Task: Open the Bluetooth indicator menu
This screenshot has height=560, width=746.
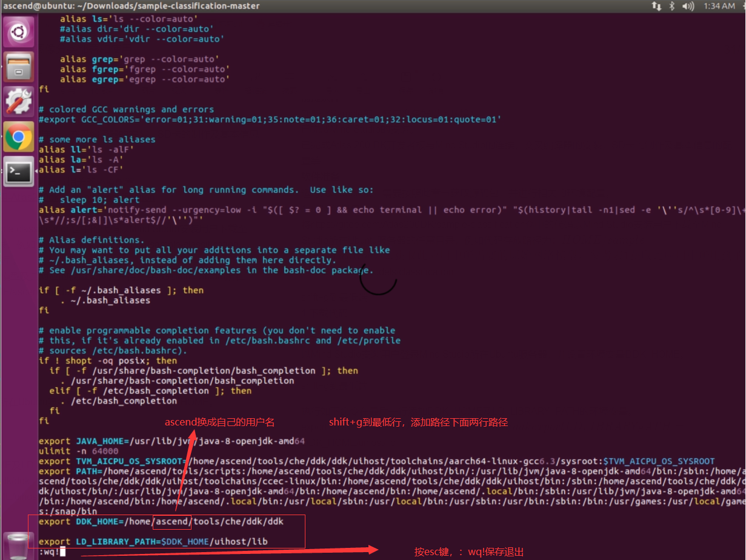Action: [672, 6]
